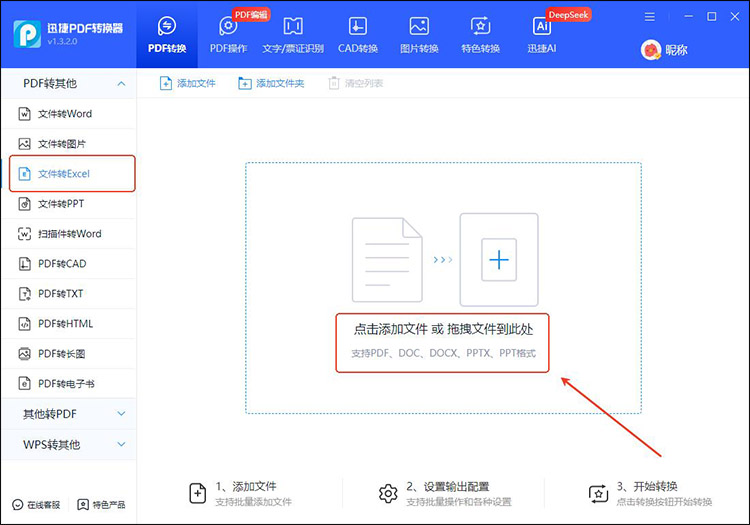750x525 pixels.
Task: Expand the 其他转PDF section
Action: (68, 414)
